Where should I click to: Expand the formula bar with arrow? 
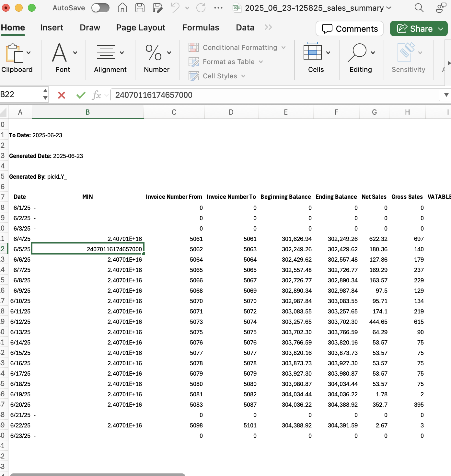click(446, 95)
